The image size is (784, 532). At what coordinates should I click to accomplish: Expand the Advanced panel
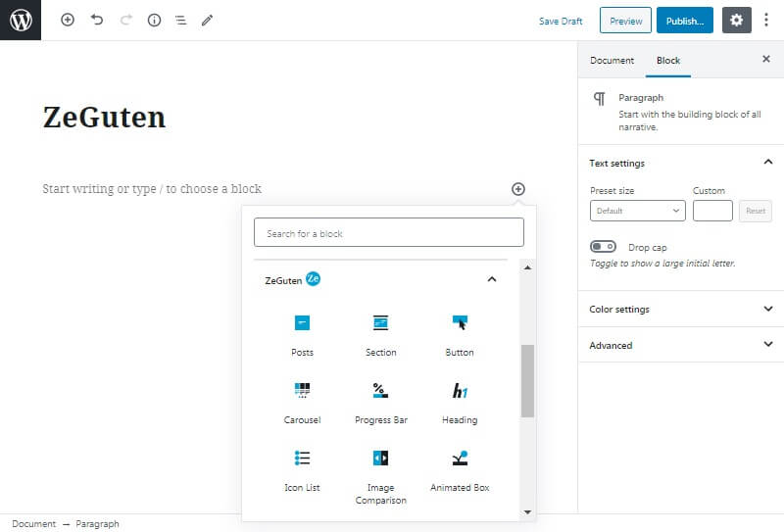coord(680,345)
